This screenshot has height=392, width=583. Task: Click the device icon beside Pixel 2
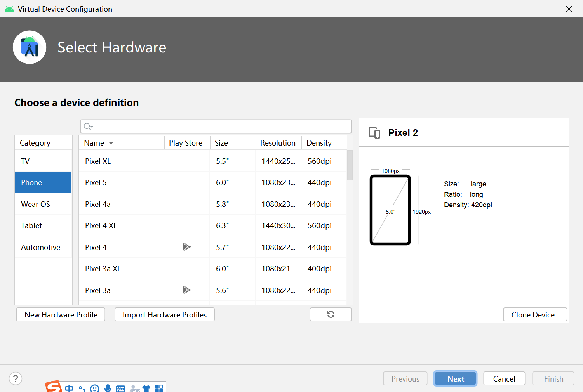(374, 133)
